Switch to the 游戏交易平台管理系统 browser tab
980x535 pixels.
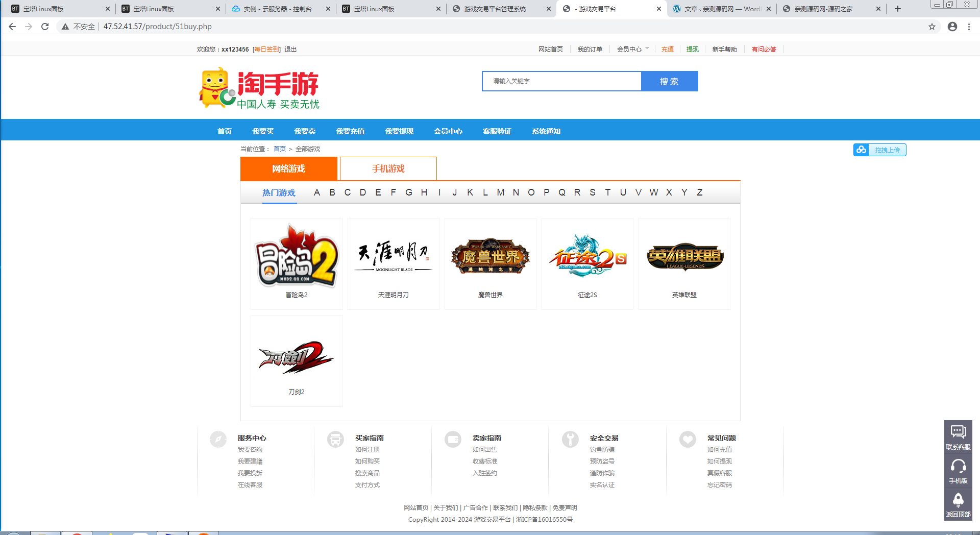pos(502,9)
